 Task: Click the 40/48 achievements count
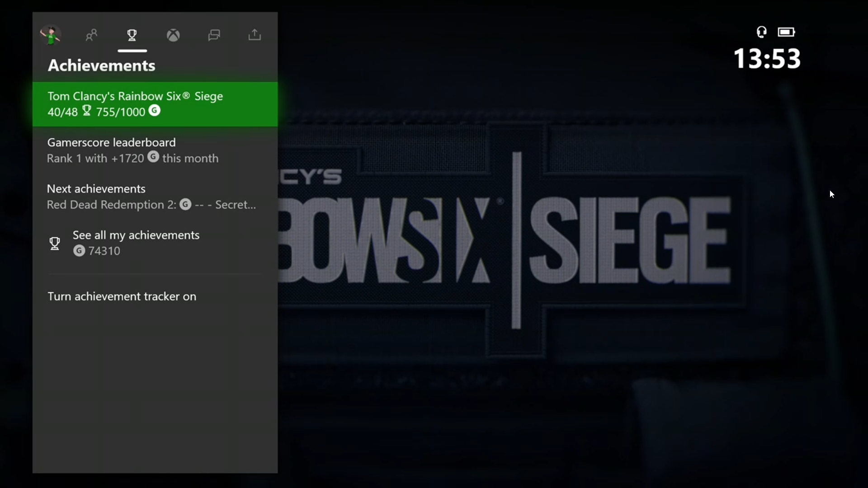tap(63, 112)
